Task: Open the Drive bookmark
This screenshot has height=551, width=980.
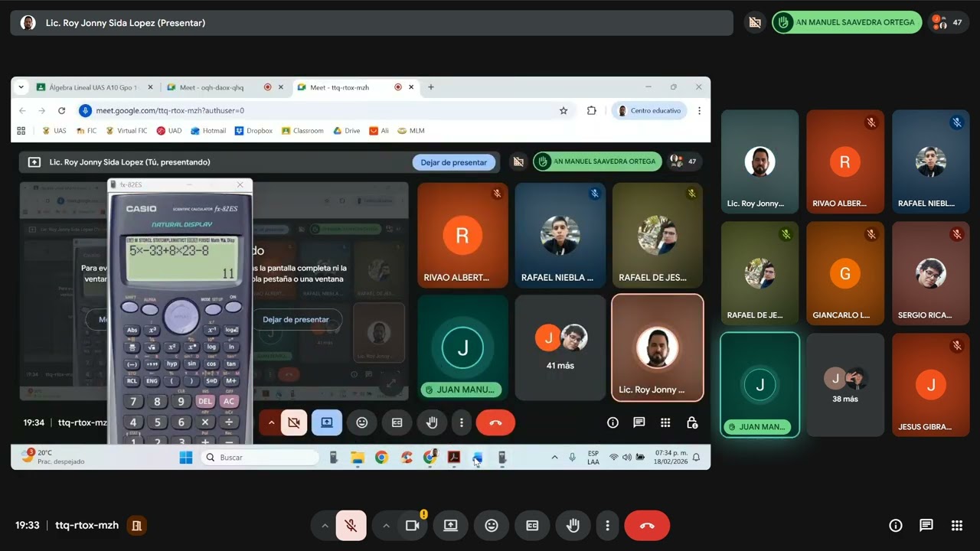Action: [x=347, y=131]
